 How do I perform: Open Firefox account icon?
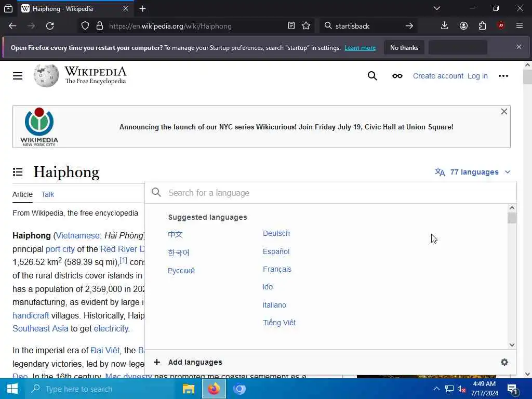(463, 26)
